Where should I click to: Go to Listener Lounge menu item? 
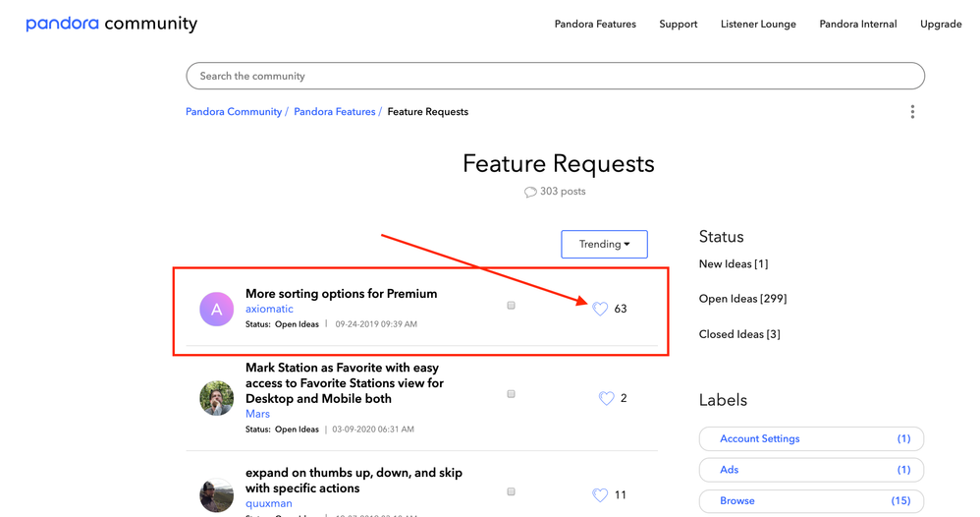point(758,24)
